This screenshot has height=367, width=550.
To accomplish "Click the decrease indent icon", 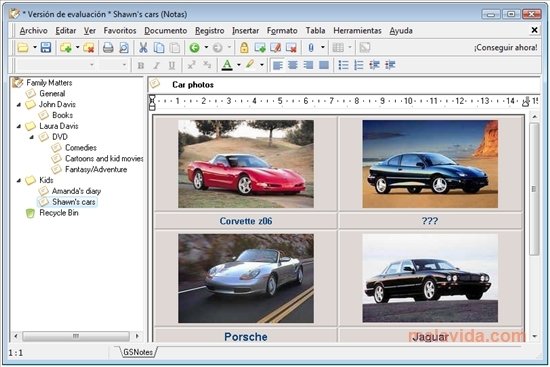I will pyautogui.click(x=375, y=65).
